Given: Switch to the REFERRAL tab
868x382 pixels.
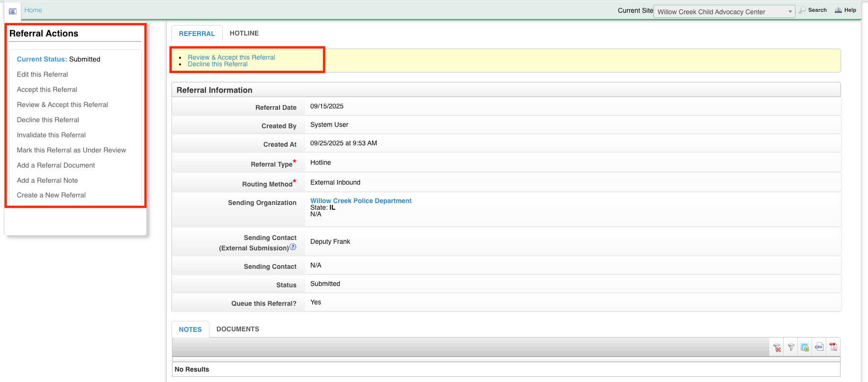Looking at the screenshot, I should [197, 34].
